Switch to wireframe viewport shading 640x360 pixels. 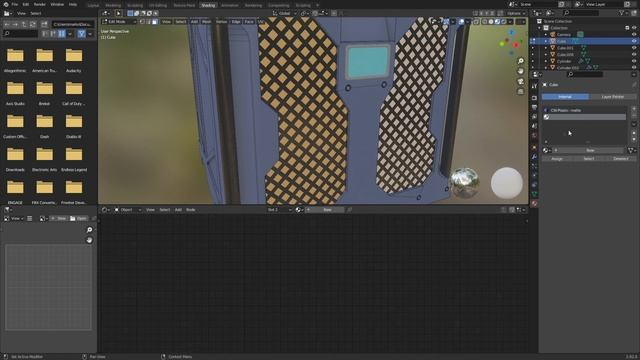(485, 22)
